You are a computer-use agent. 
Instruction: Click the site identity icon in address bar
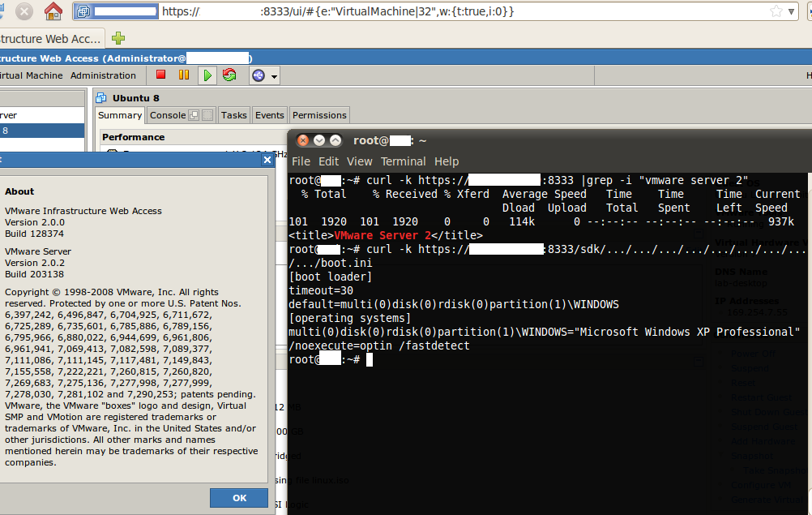click(83, 11)
